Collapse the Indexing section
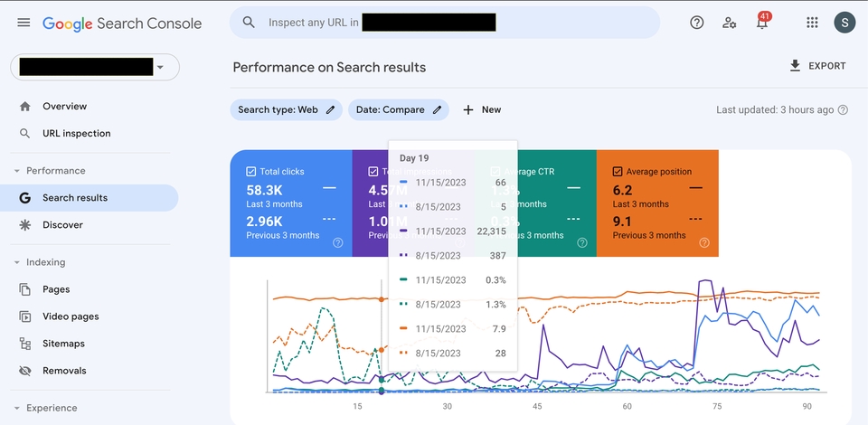Screen dimensions: 868x425 click(16, 262)
